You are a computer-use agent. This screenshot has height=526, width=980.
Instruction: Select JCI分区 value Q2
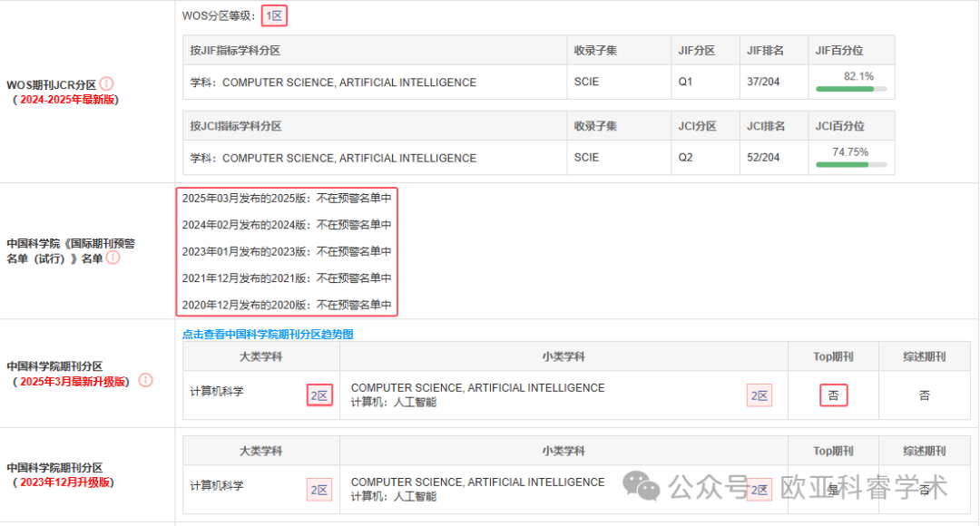(685, 158)
